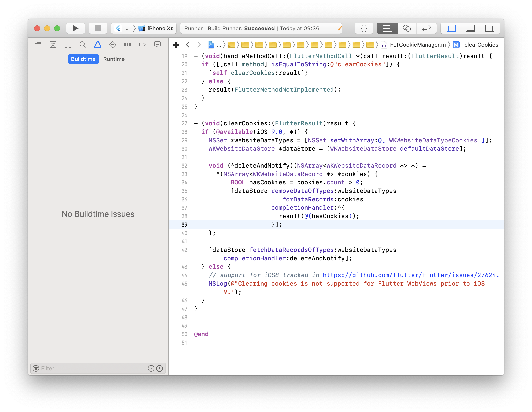
Task: Switch to the Runtime issues tab
Action: [x=114, y=59]
